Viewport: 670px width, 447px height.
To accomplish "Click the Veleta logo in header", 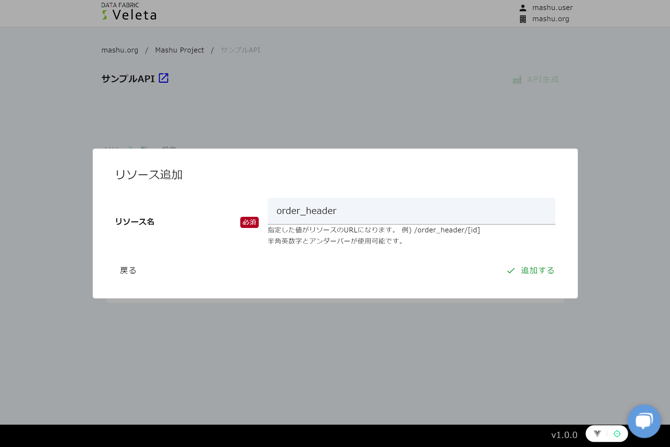I will tap(129, 12).
